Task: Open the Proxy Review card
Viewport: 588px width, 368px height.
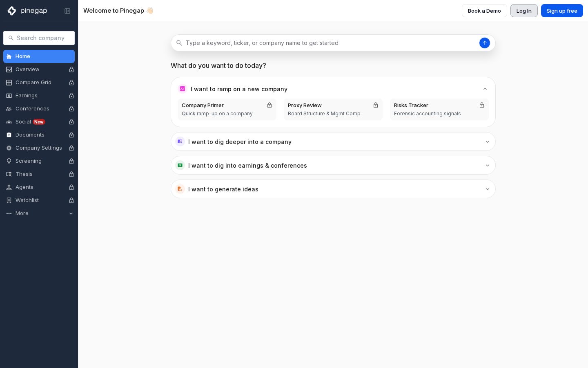Action: (x=333, y=109)
